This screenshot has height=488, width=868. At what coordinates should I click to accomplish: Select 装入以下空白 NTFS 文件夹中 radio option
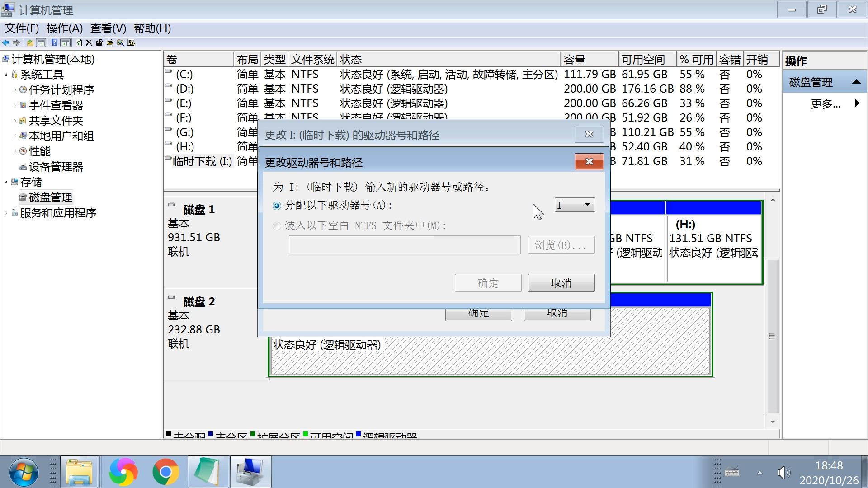point(277,226)
